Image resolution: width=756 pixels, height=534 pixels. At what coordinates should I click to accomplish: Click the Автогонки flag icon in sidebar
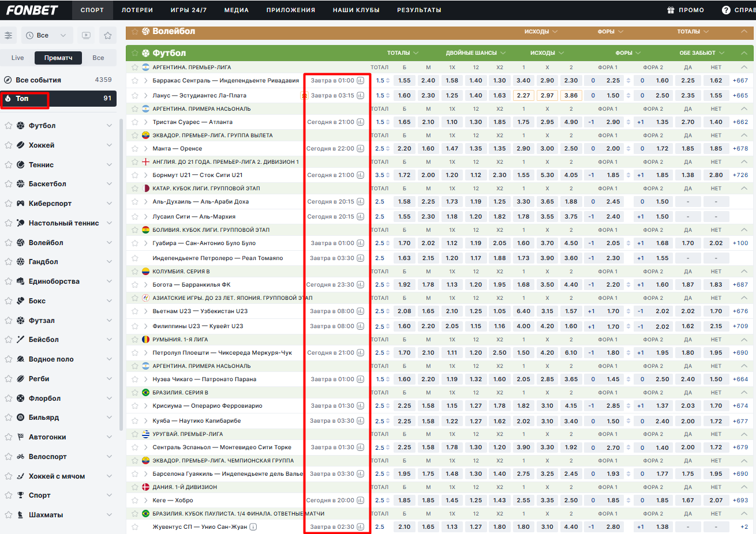point(21,437)
